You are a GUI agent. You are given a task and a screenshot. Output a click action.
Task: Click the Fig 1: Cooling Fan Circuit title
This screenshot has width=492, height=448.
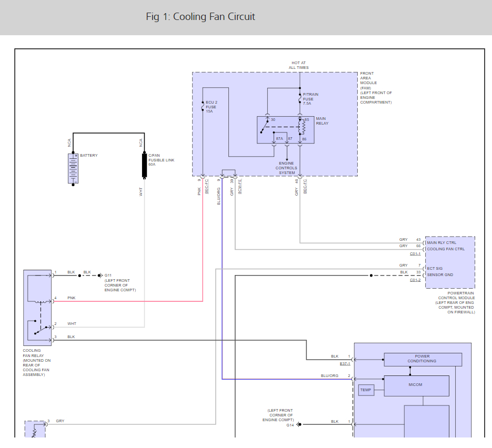[200, 17]
